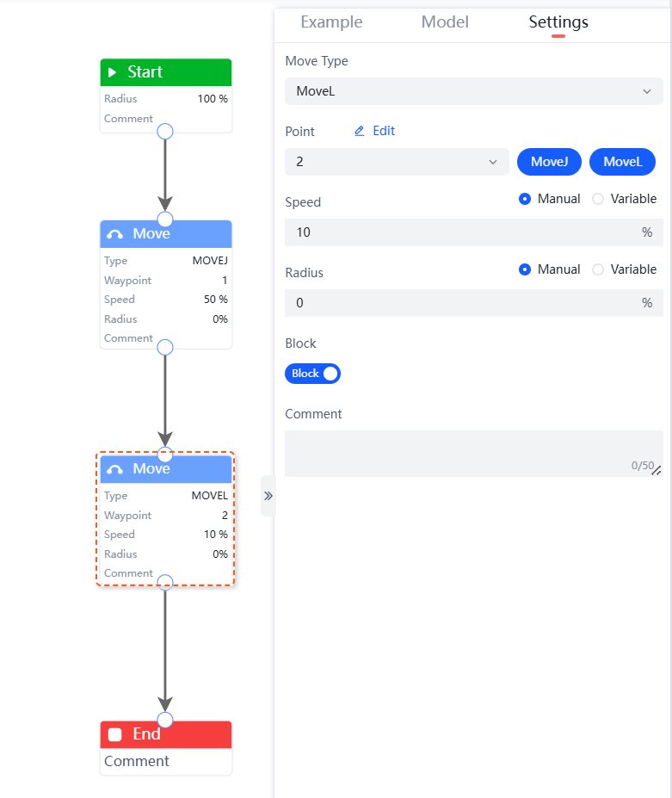The height and width of the screenshot is (798, 672).
Task: Click the End node's input connector circle
Action: tap(165, 720)
